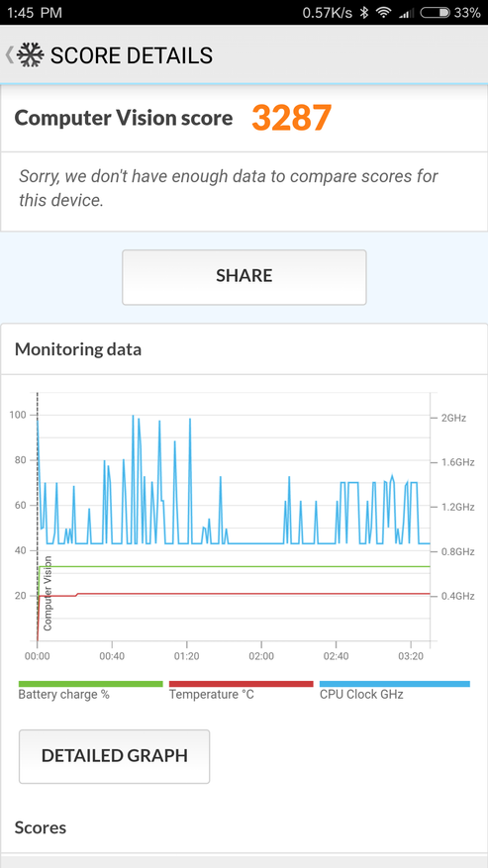This screenshot has height=868, width=488.
Task: Tap the snowflake app logo icon
Action: 31,55
